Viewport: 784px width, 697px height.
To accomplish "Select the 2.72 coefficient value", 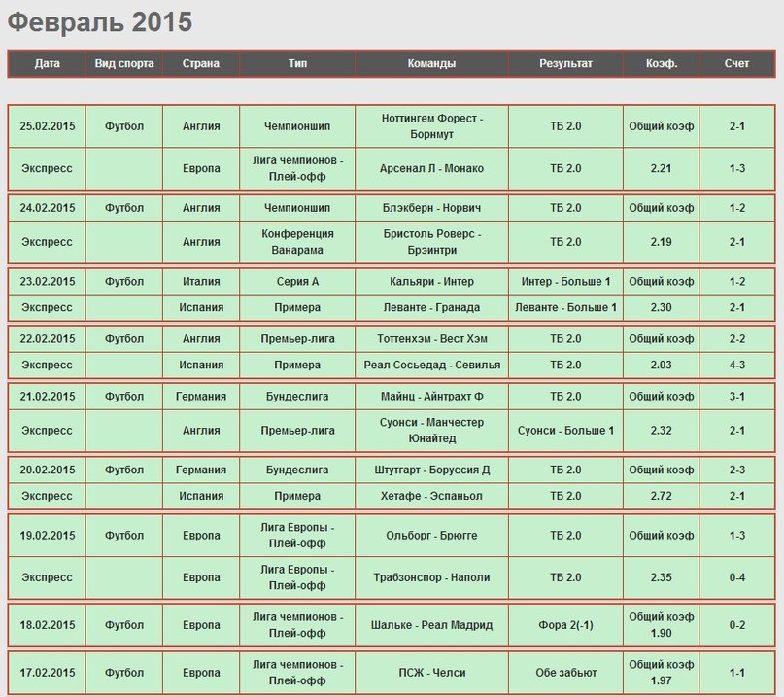I will click(x=661, y=497).
